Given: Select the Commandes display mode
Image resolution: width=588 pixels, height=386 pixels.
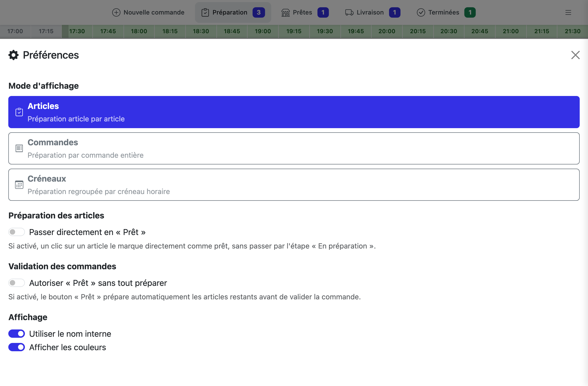Looking at the screenshot, I should (x=294, y=148).
